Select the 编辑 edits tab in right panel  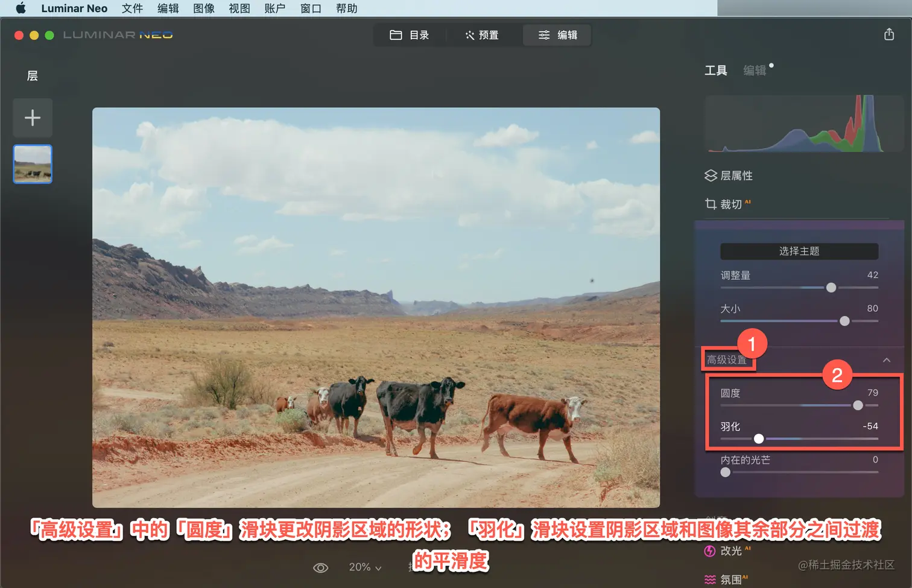[x=755, y=71]
